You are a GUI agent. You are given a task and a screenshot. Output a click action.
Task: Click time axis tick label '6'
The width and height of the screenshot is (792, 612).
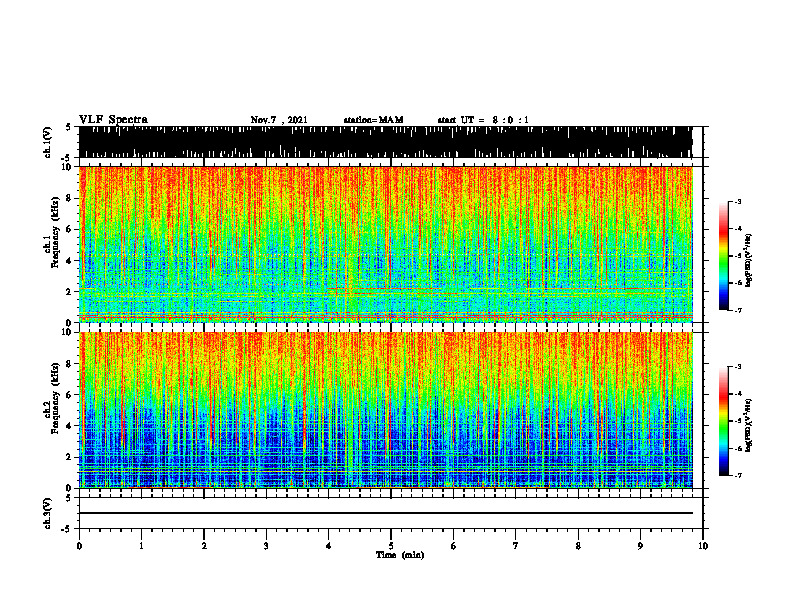pos(454,546)
